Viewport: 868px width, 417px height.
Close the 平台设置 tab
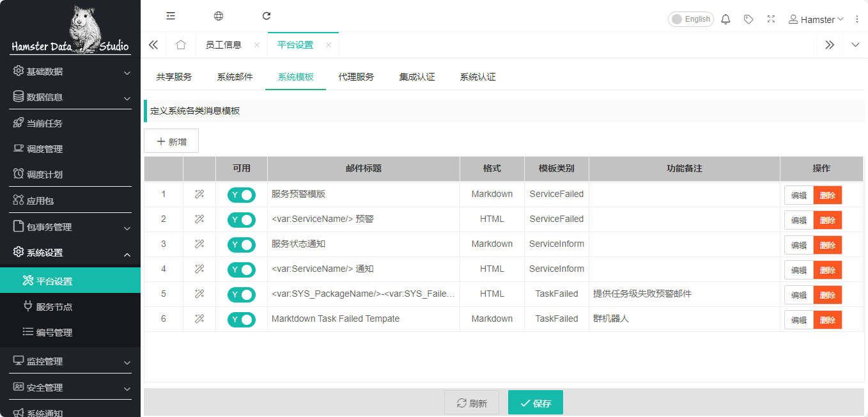(x=329, y=45)
